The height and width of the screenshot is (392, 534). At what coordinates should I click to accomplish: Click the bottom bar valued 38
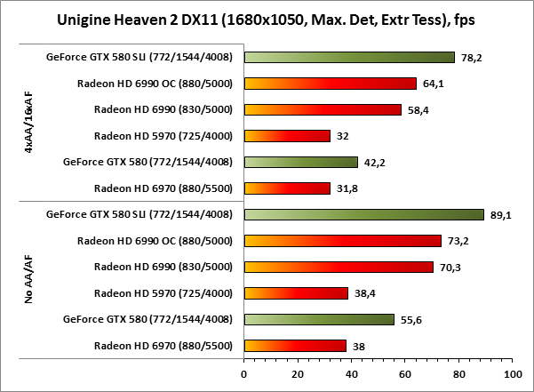[x=295, y=346]
